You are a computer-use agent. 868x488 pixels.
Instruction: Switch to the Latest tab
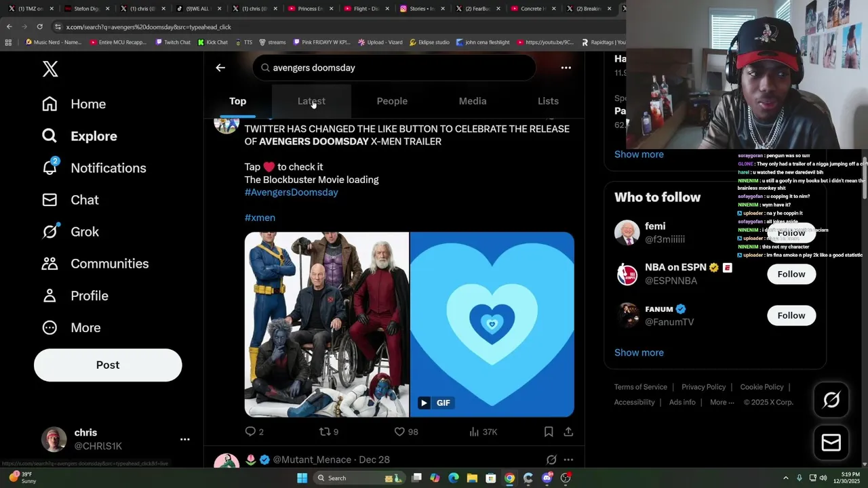coord(311,101)
